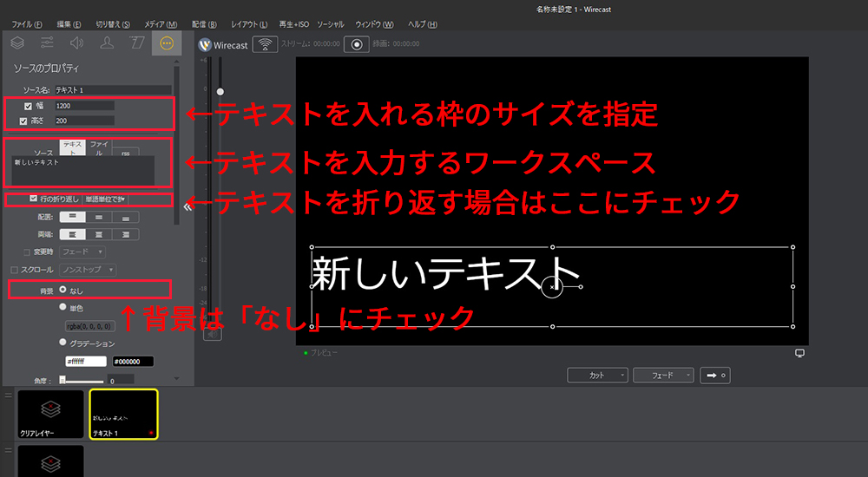Click the monitor icon below preview
Image resolution: width=868 pixels, height=477 pixels.
(799, 353)
